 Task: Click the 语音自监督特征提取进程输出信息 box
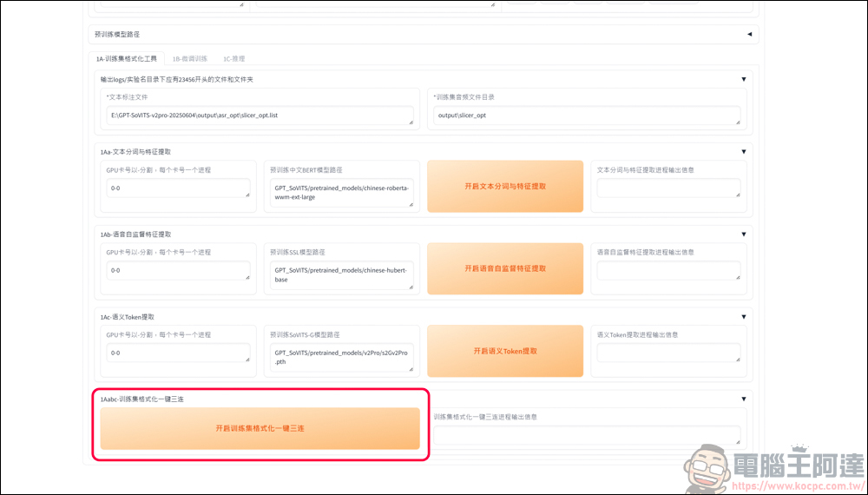668,271
